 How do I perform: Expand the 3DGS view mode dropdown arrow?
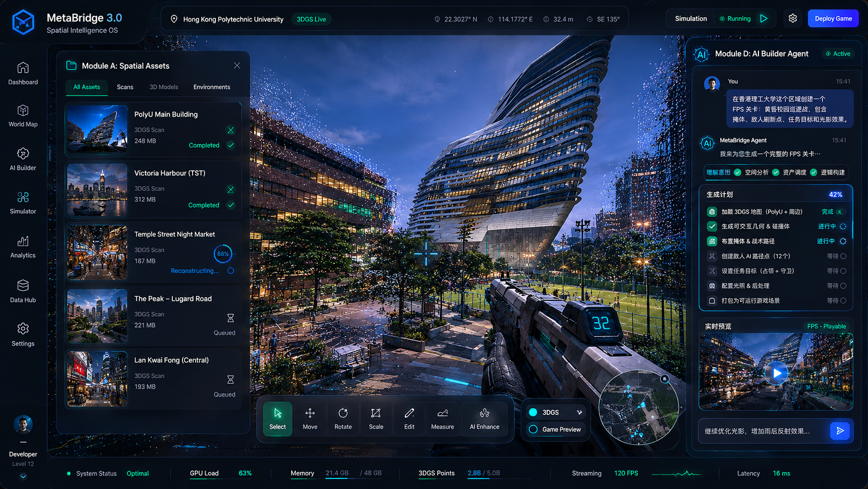tap(579, 413)
